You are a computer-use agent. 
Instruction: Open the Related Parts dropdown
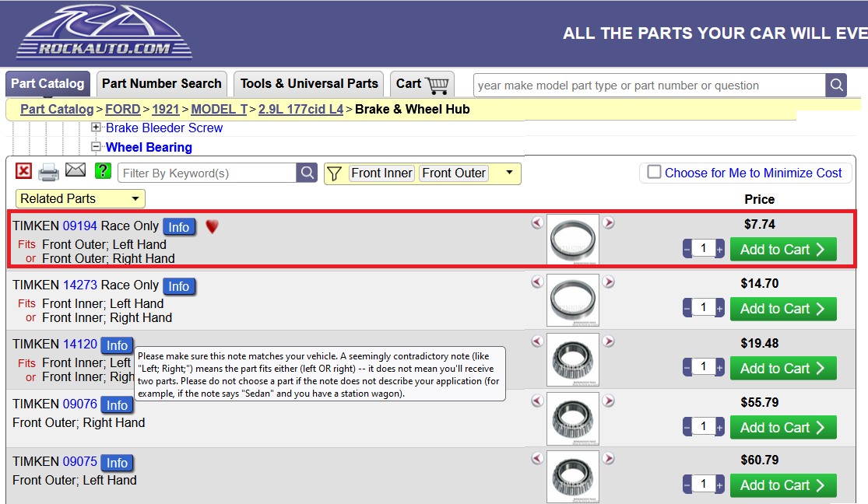(x=81, y=198)
